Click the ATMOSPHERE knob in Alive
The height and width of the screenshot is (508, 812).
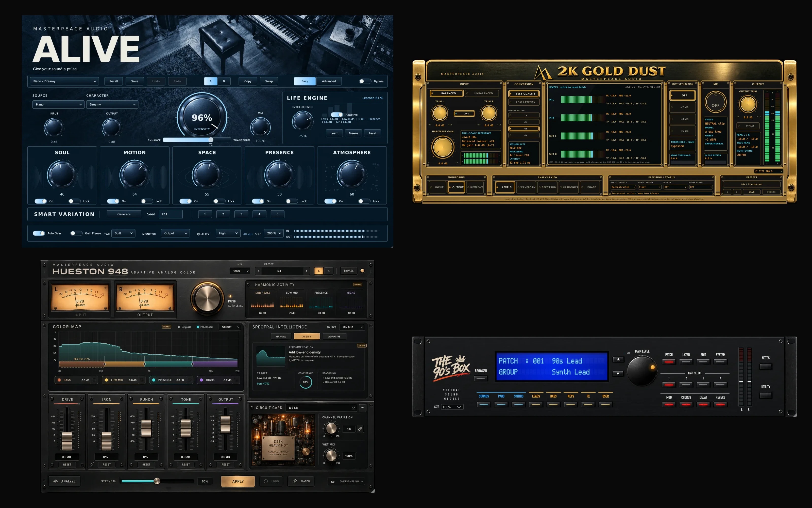coord(351,174)
